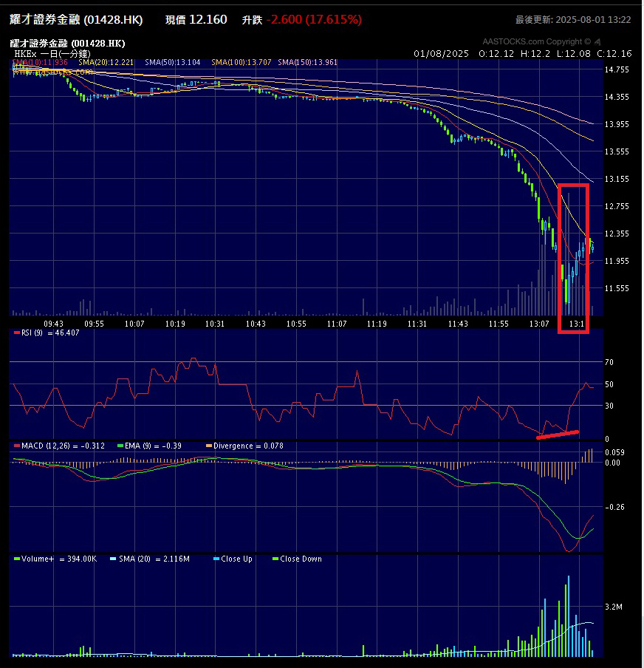Click the 11:07 time axis label
This screenshot has width=644, height=668.
pos(337,324)
